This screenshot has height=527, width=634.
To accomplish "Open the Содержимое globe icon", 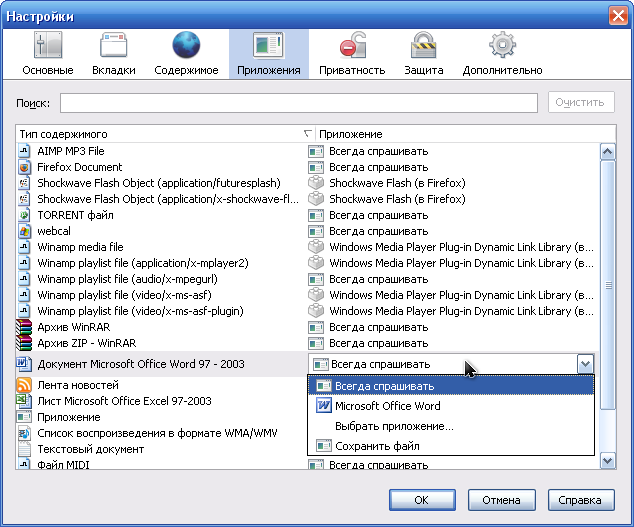I will tap(186, 44).
